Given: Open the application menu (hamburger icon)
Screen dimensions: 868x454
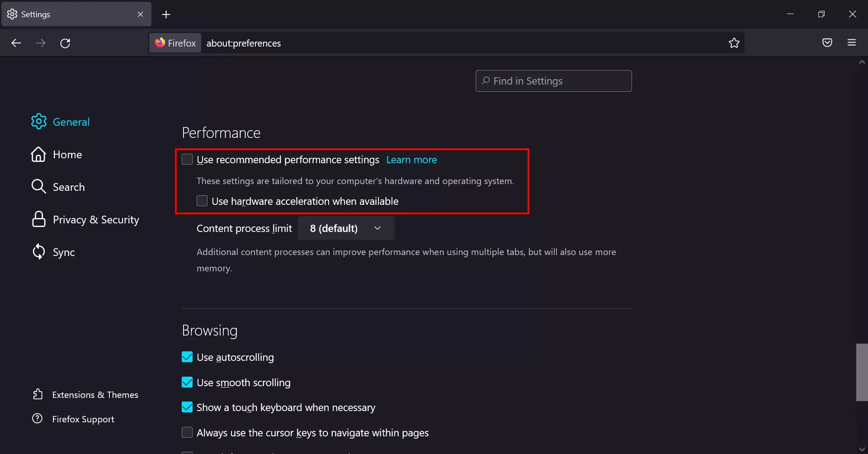Looking at the screenshot, I should pos(852,43).
